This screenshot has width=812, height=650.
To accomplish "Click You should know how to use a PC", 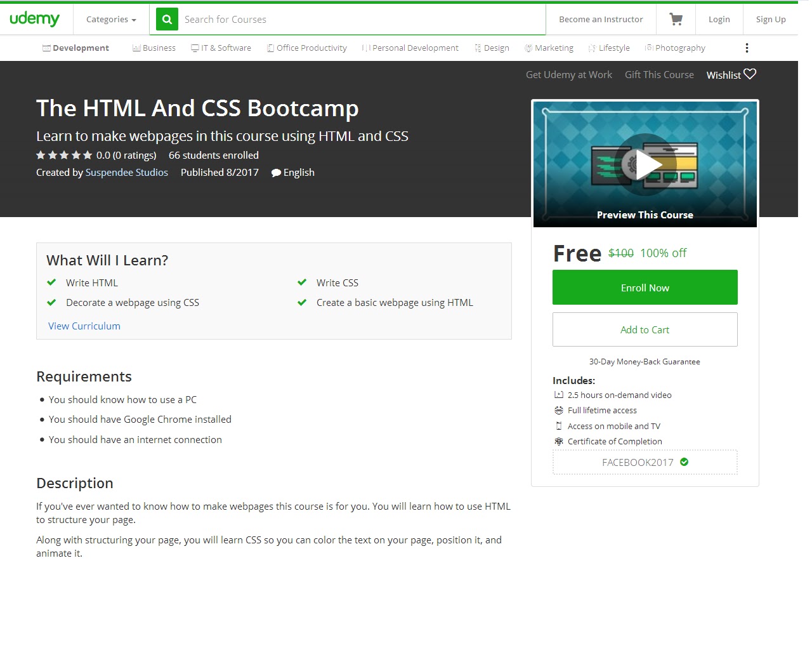I will 123,400.
